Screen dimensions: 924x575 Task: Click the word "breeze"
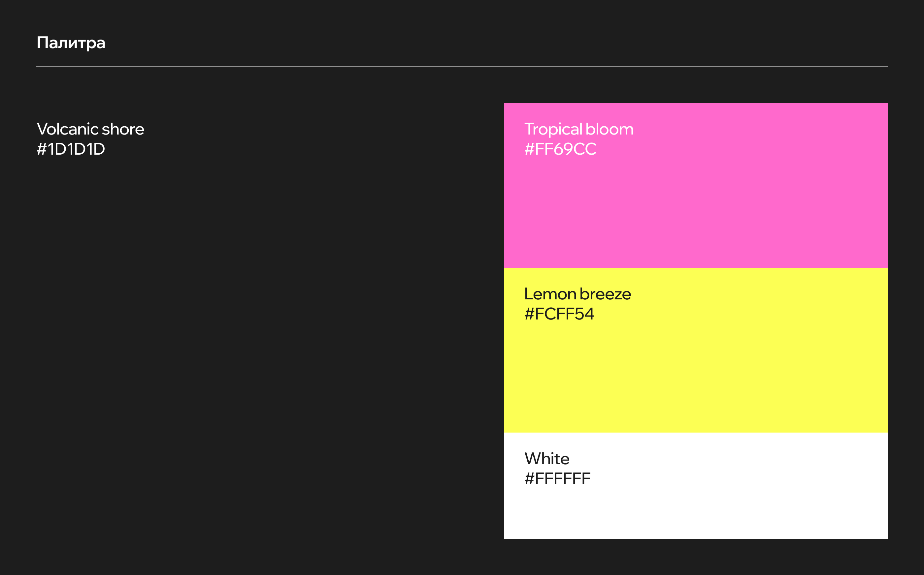click(605, 294)
